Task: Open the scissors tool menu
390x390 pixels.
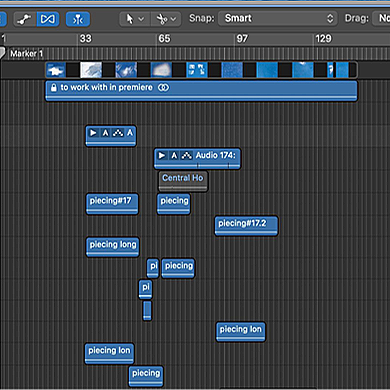Action: coord(166,19)
